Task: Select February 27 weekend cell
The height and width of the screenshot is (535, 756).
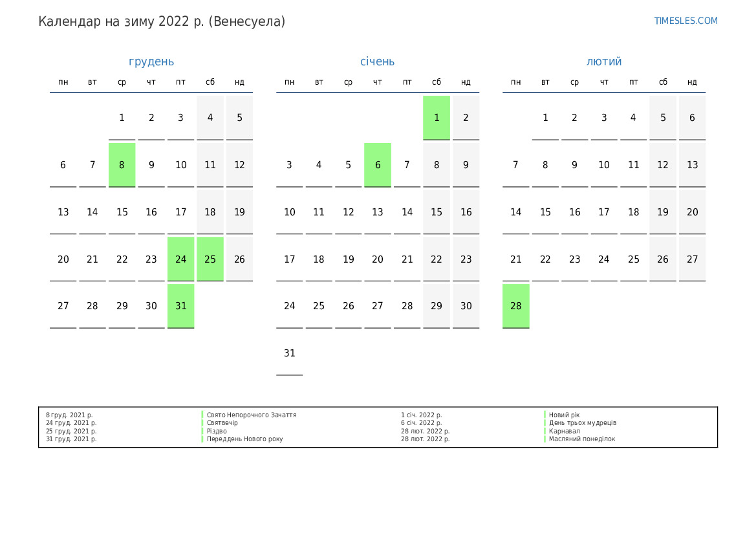Action: (693, 259)
